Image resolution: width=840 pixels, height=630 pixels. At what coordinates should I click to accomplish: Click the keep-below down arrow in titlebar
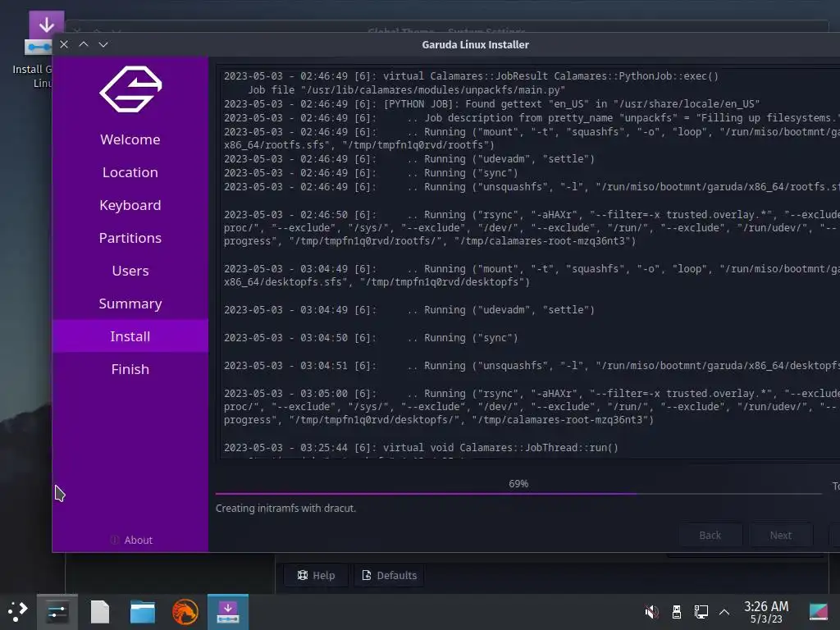(x=103, y=44)
